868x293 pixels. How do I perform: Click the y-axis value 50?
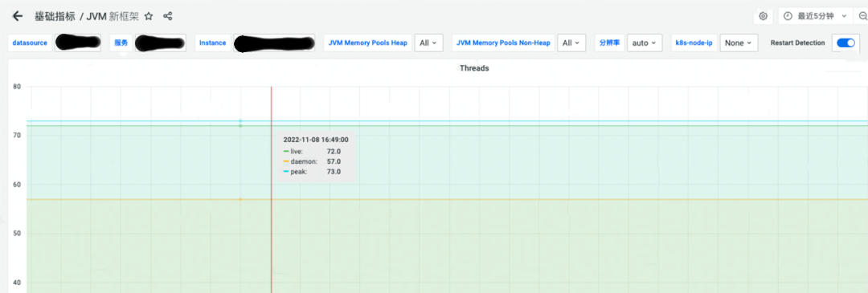17,234
